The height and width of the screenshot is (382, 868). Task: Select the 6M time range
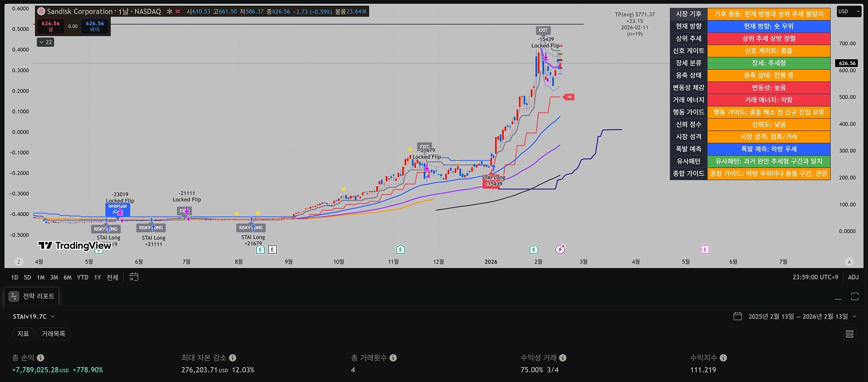[x=67, y=278]
